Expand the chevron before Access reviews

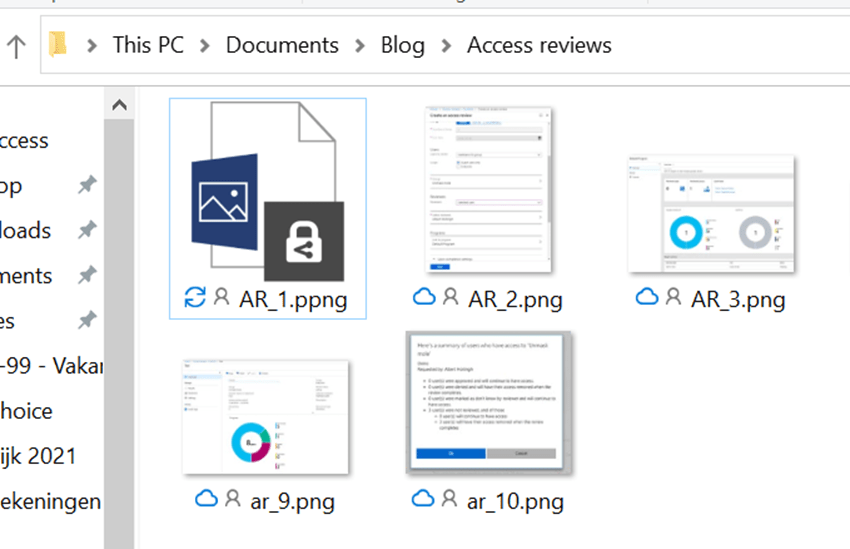446,46
